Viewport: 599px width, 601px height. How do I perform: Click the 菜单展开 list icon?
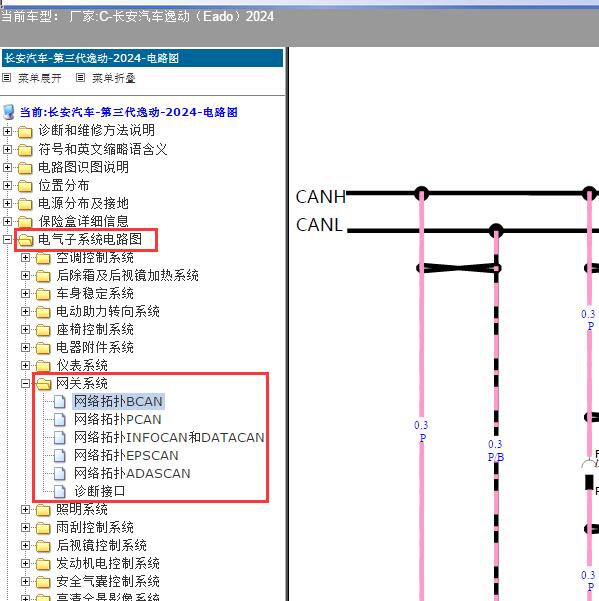coord(7,78)
